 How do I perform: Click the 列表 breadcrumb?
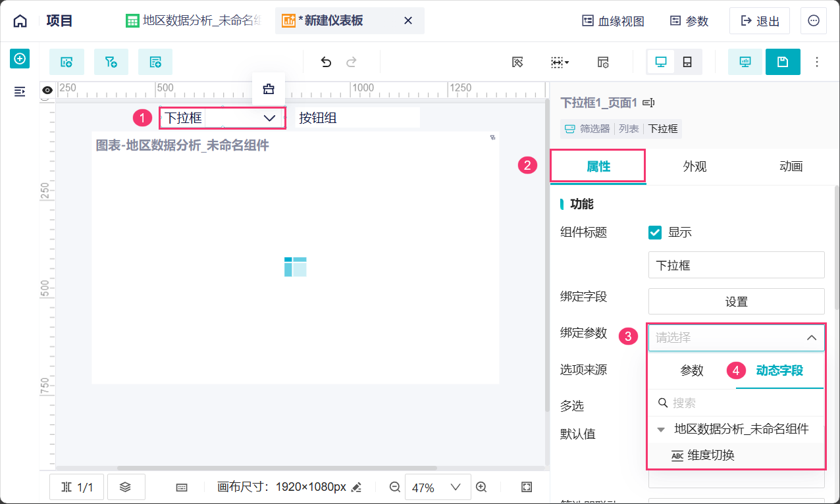coord(629,129)
